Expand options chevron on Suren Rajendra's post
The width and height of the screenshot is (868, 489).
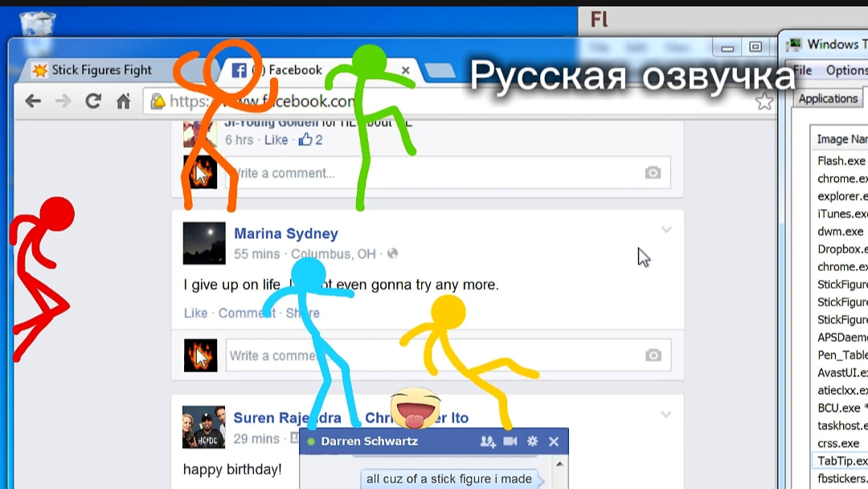[666, 414]
